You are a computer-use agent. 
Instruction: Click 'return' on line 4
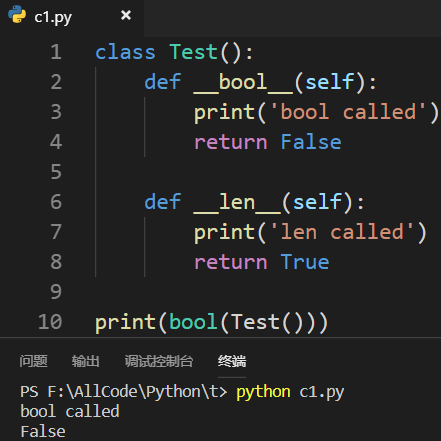point(231,142)
